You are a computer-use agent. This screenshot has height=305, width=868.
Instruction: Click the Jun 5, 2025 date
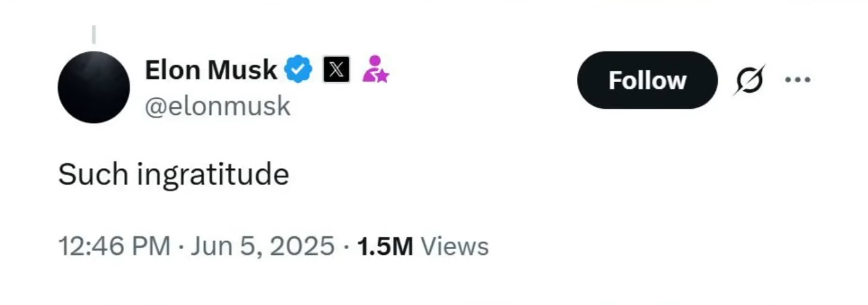(262, 246)
